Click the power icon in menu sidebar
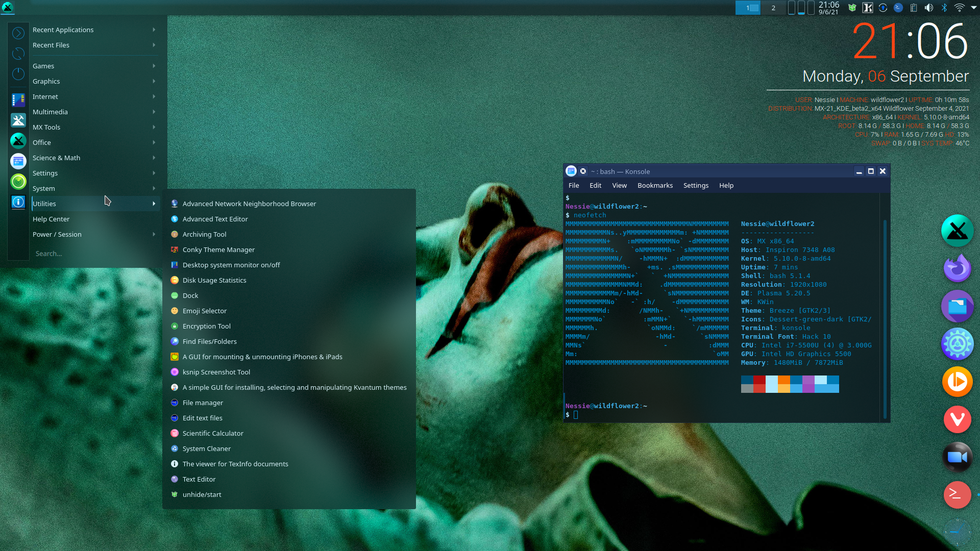Image resolution: width=980 pixels, height=551 pixels. pyautogui.click(x=18, y=74)
